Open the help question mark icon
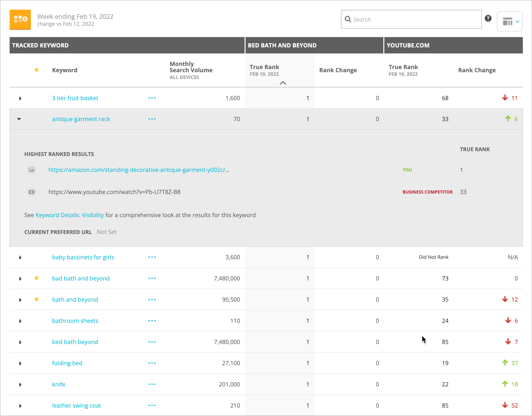The width and height of the screenshot is (532, 416). [488, 19]
